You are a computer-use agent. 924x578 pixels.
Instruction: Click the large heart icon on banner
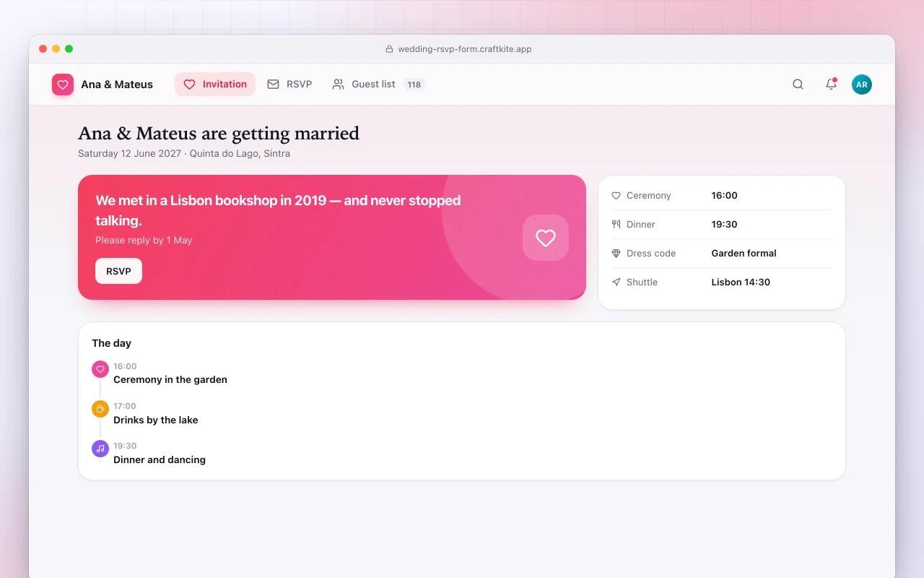[x=546, y=237]
